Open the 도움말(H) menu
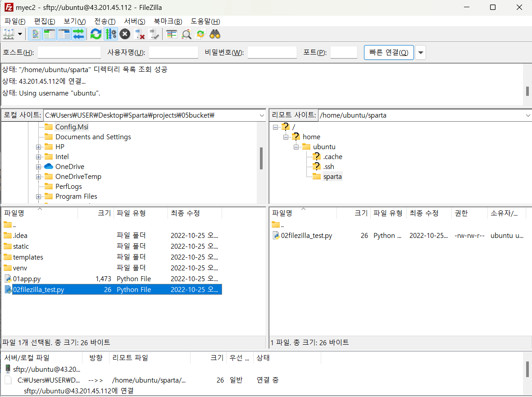 (205, 21)
